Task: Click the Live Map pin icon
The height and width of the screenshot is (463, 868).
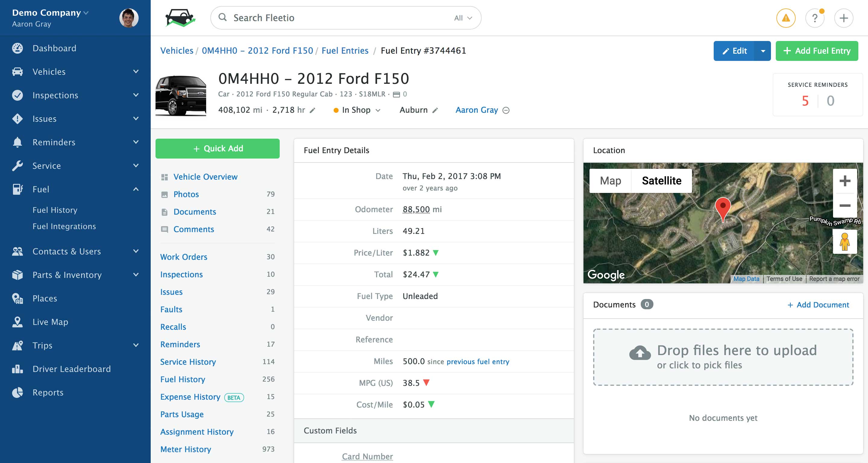Action: point(17,322)
